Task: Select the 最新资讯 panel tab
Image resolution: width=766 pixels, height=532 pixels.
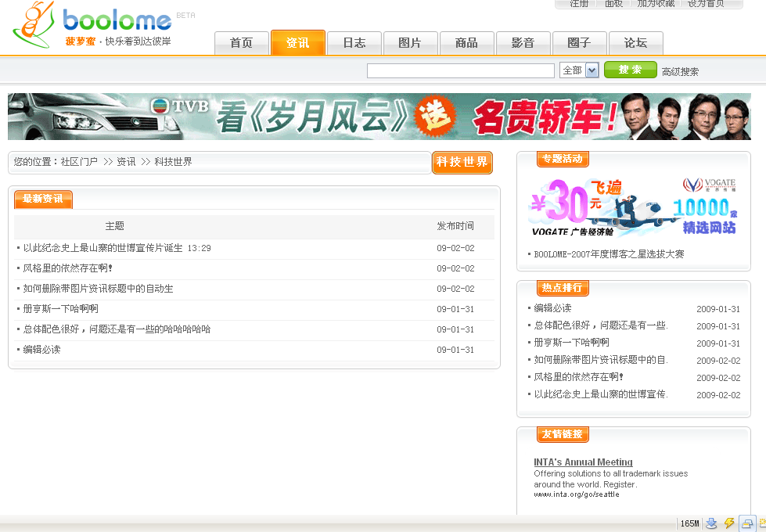Action: point(43,199)
